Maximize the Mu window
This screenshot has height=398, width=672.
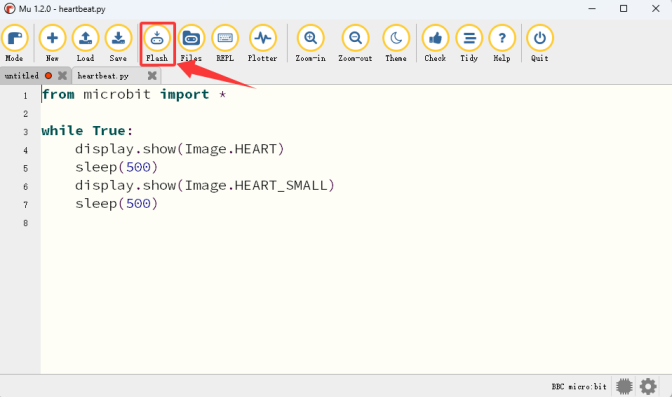[624, 9]
